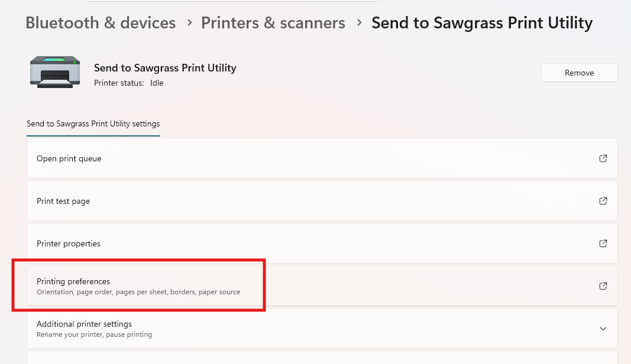Click the Printing preferences external link icon
The height and width of the screenshot is (364, 631).
[603, 286]
